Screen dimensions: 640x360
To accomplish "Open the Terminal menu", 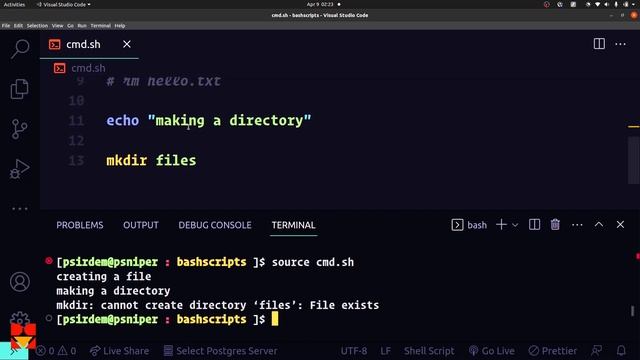I will (x=100, y=25).
